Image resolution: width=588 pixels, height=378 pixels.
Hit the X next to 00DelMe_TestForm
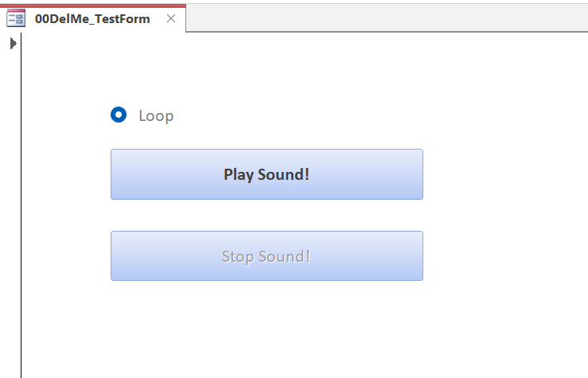(171, 18)
